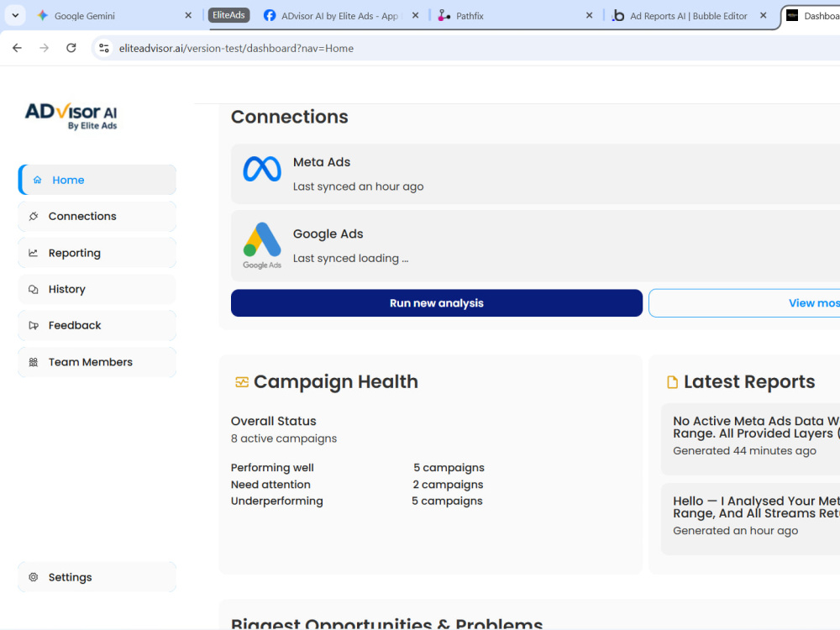This screenshot has height=630, width=840.
Task: Open the Feedback page
Action: point(97,326)
